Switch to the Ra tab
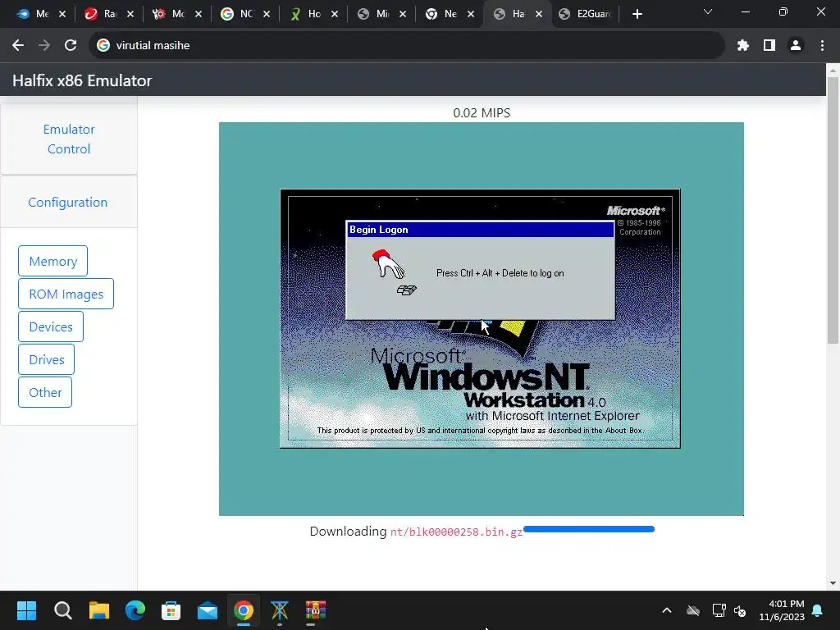Viewport: 840px width, 630px height. [x=102, y=14]
